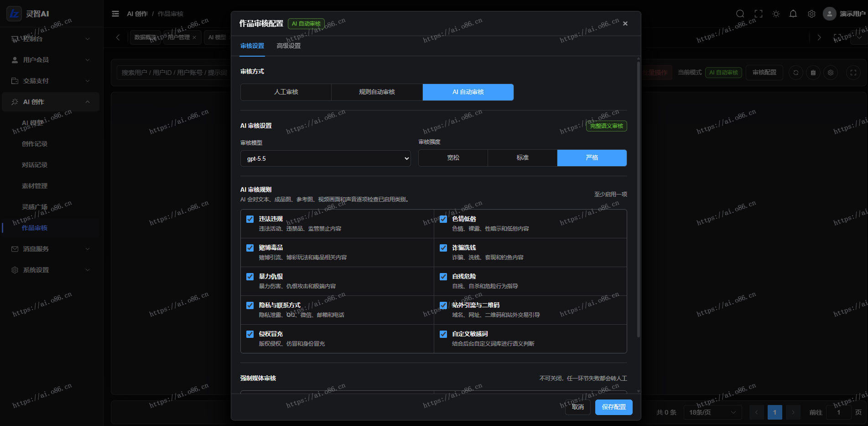Click the 用户会员 person icon
This screenshot has width=868, height=426.
click(x=15, y=60)
